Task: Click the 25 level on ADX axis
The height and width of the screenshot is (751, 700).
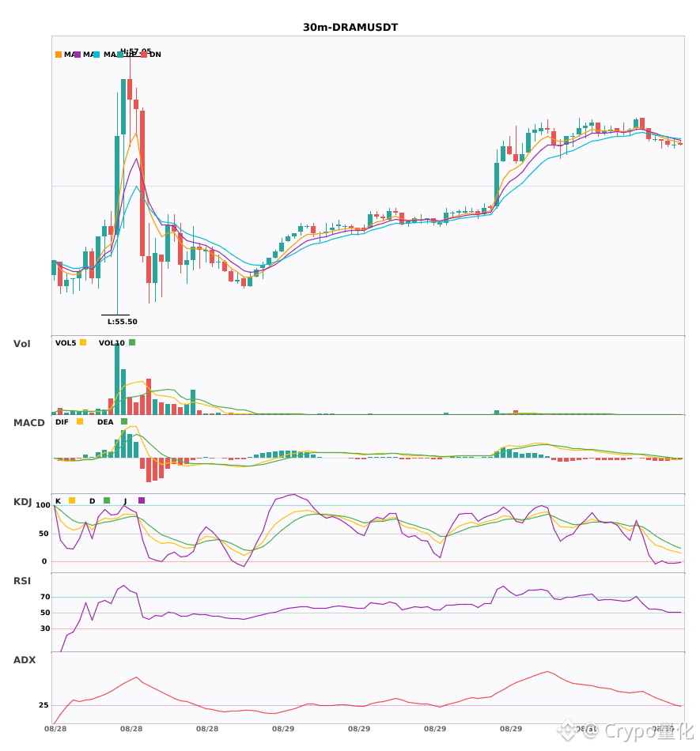Action: 44,705
